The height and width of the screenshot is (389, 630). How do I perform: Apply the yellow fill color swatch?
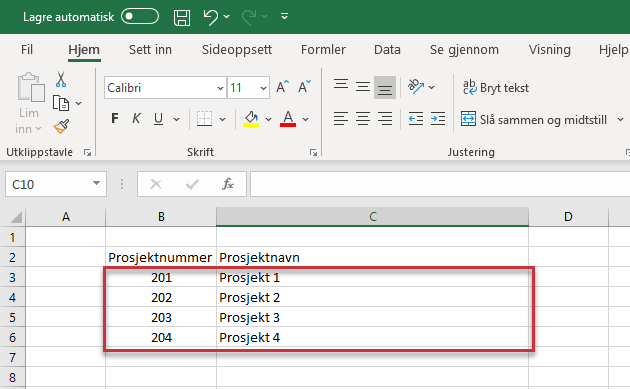pos(251,119)
